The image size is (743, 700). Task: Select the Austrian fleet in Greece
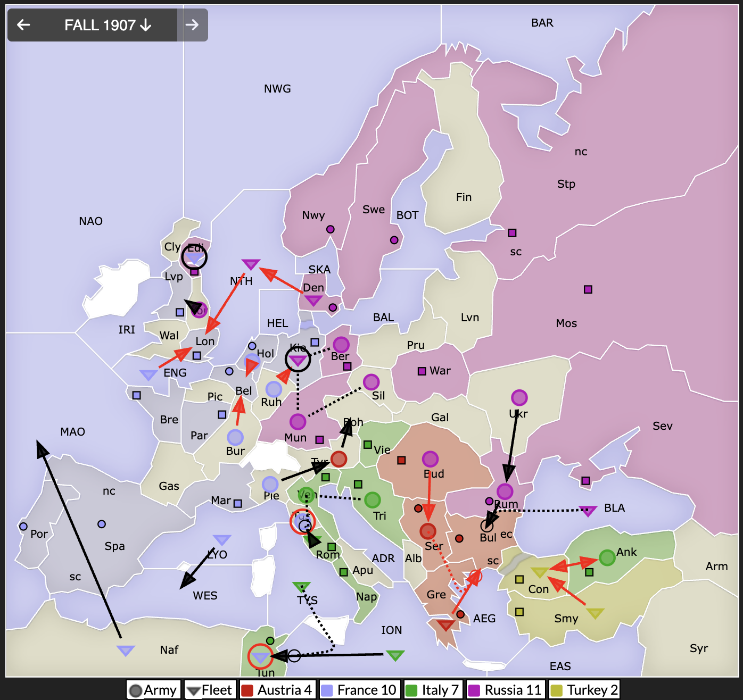click(446, 625)
